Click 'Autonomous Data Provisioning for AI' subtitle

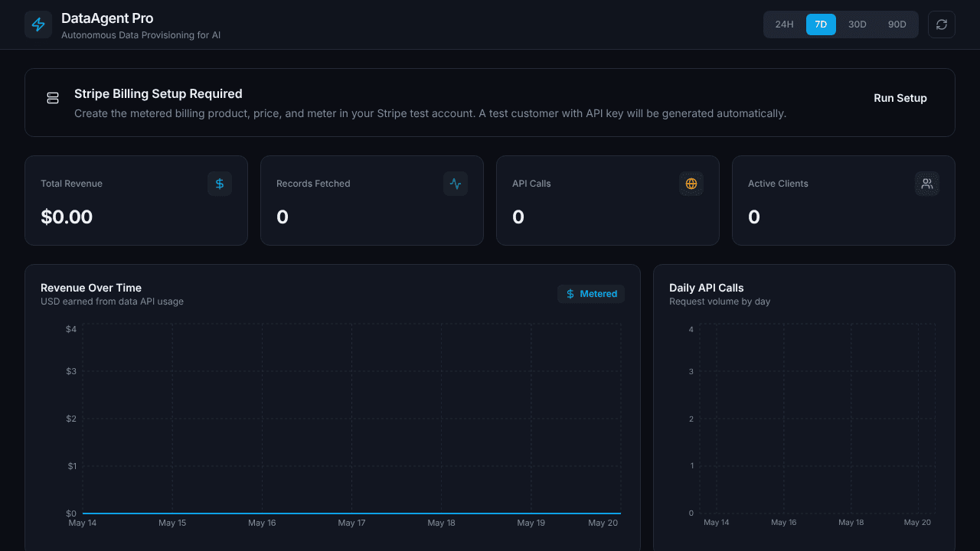[x=141, y=35]
